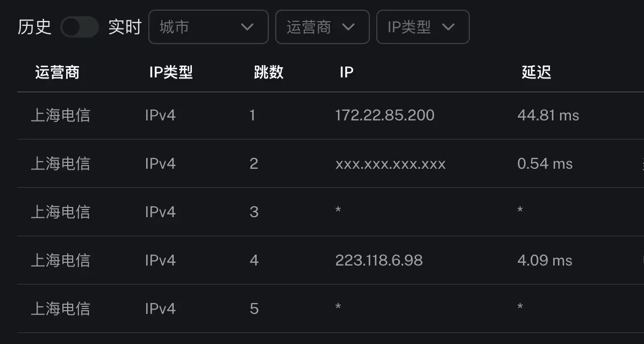Click the 运营商 column header
The width and height of the screenshot is (644, 344).
[56, 72]
